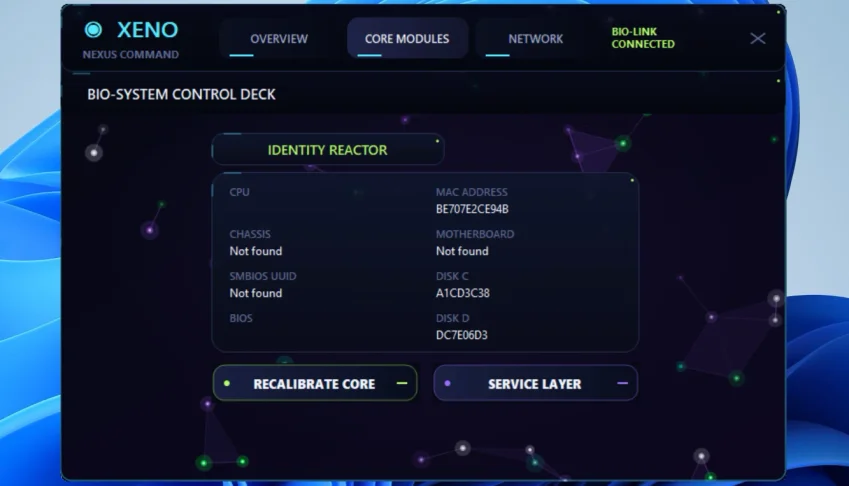Click the Bio-System Control Deck heading
This screenshot has width=849, height=486.
181,95
